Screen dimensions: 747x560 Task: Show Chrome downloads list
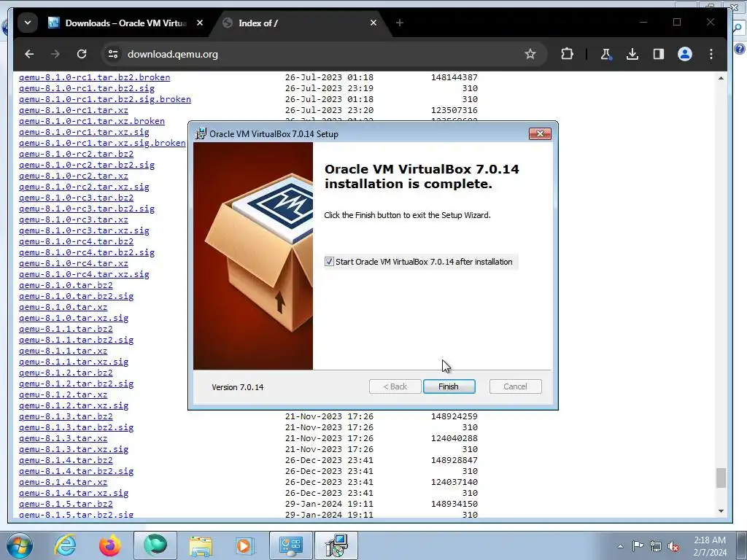[632, 54]
